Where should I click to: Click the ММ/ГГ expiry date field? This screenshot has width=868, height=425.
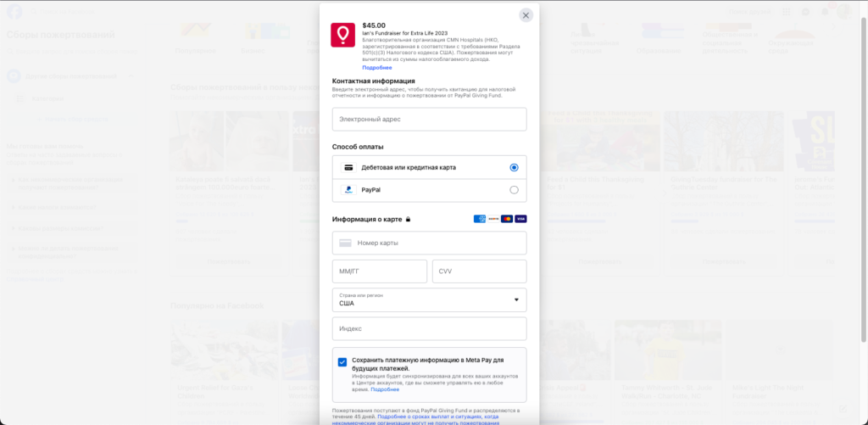379,271
